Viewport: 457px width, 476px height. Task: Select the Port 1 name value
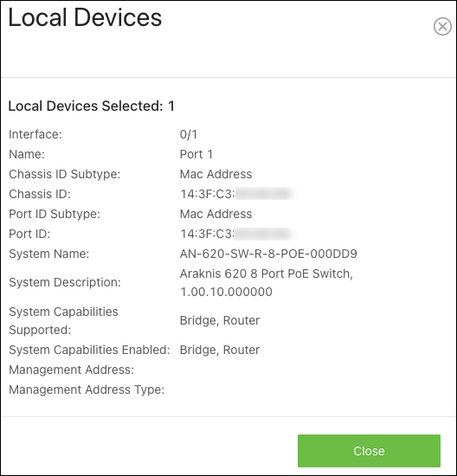tap(196, 154)
